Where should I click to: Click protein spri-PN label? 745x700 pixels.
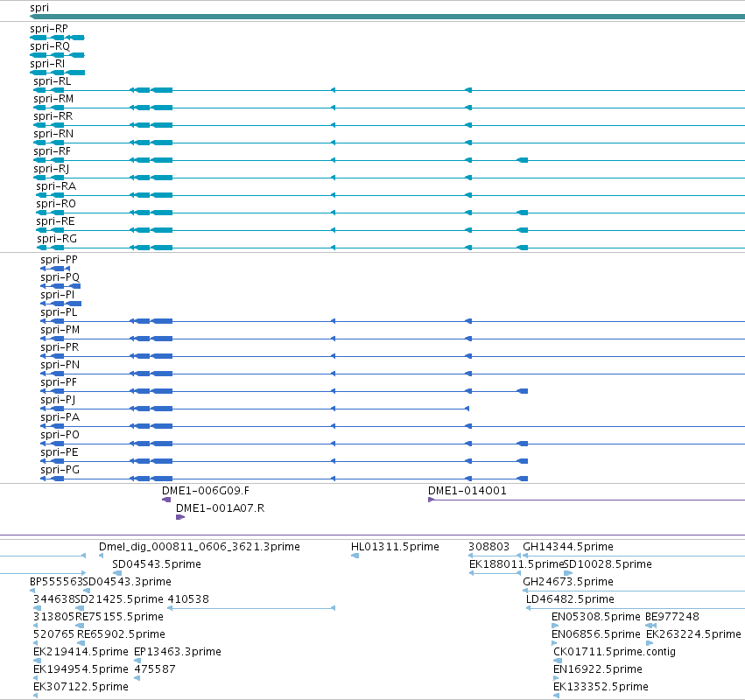tap(60, 365)
